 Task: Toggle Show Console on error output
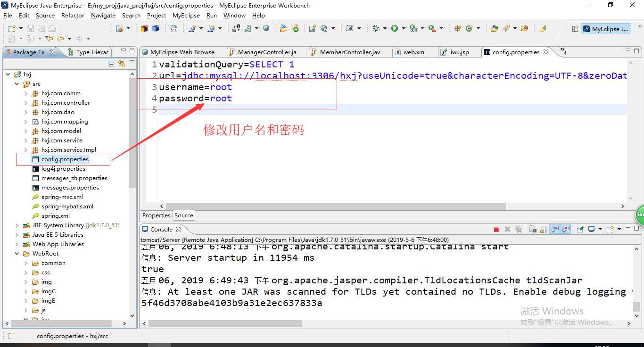point(566,229)
